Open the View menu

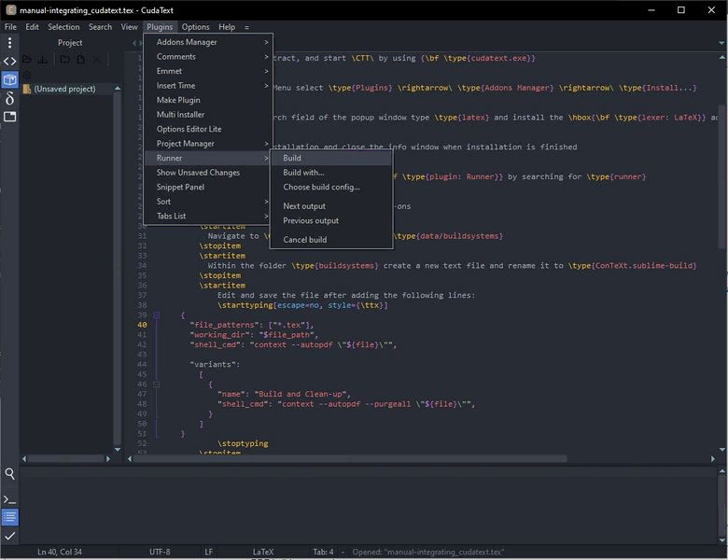click(129, 27)
